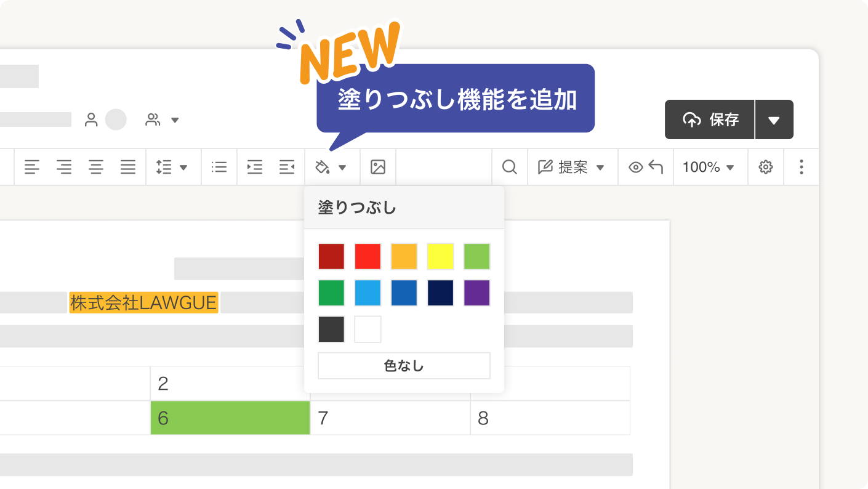The image size is (868, 489).
Task: Open the three-dot overflow menu
Action: pyautogui.click(x=802, y=167)
